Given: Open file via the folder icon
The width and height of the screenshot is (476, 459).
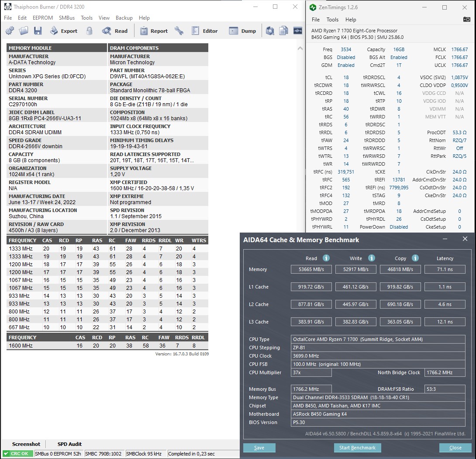Looking at the screenshot, I should pos(24,31).
